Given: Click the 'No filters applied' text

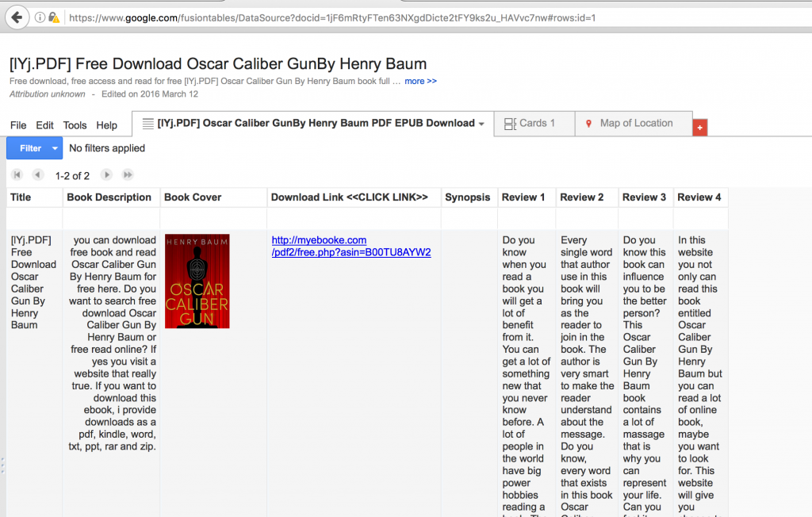Looking at the screenshot, I should click(107, 148).
